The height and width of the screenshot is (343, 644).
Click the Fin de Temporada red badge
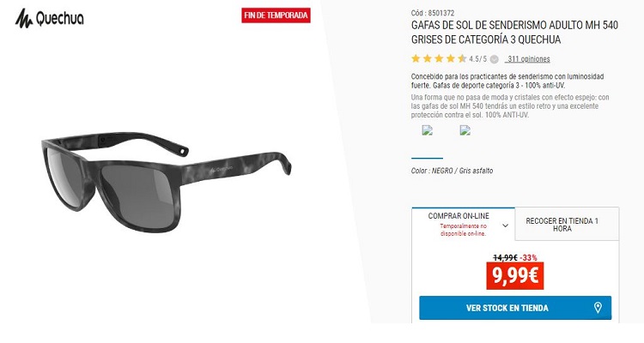(x=276, y=15)
